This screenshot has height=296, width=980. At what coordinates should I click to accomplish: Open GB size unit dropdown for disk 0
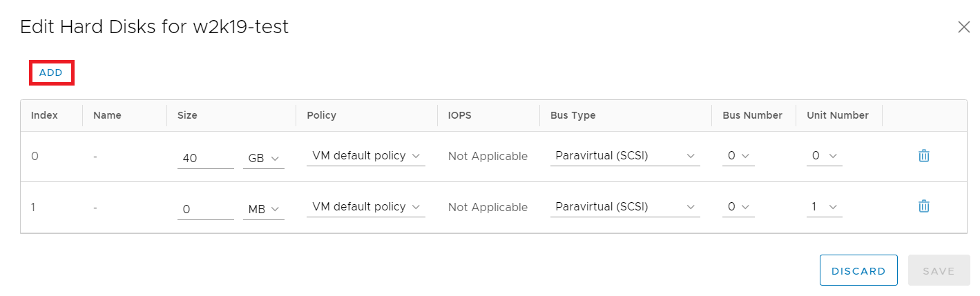263,158
